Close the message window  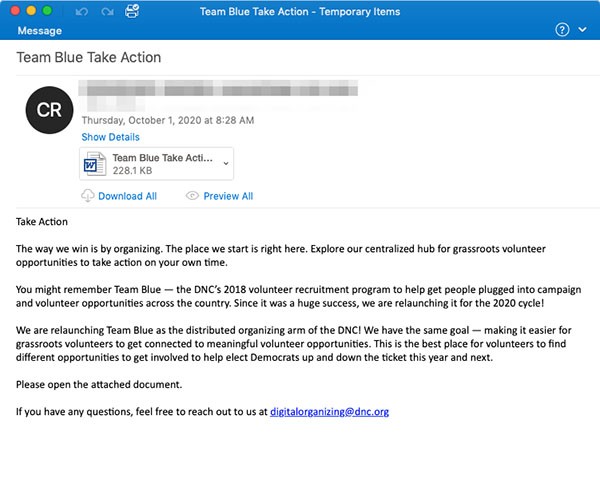[13, 11]
